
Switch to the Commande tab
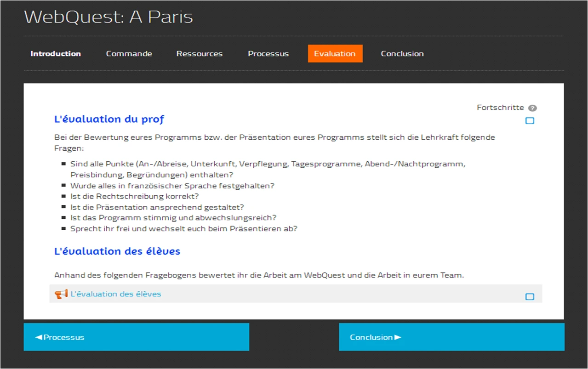click(x=129, y=54)
